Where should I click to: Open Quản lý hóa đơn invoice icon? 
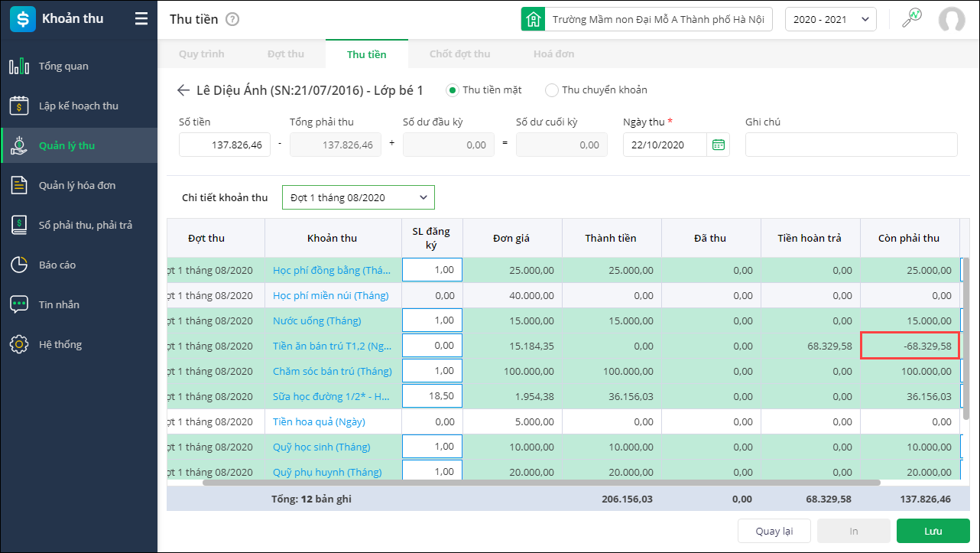19,186
